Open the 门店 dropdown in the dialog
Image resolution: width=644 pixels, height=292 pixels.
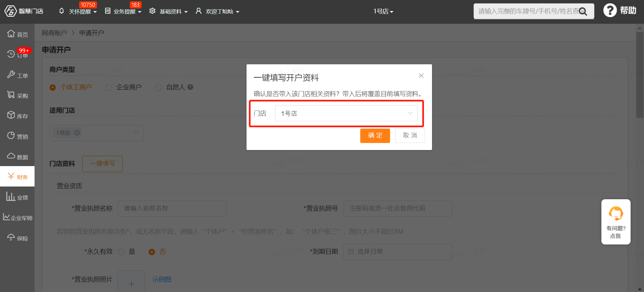point(346,113)
